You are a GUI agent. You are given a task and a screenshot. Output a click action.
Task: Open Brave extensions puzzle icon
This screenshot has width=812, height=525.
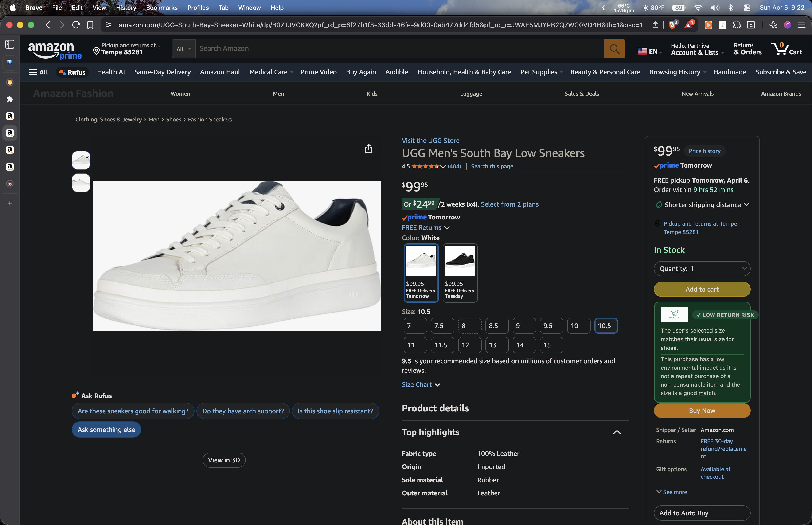[x=737, y=25]
